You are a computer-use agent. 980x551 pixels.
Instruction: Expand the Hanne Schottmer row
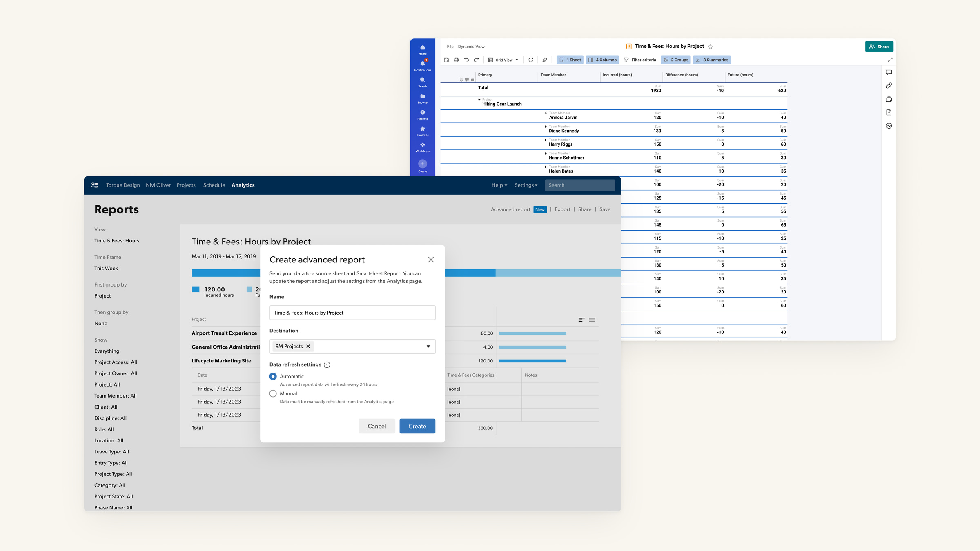tap(546, 153)
